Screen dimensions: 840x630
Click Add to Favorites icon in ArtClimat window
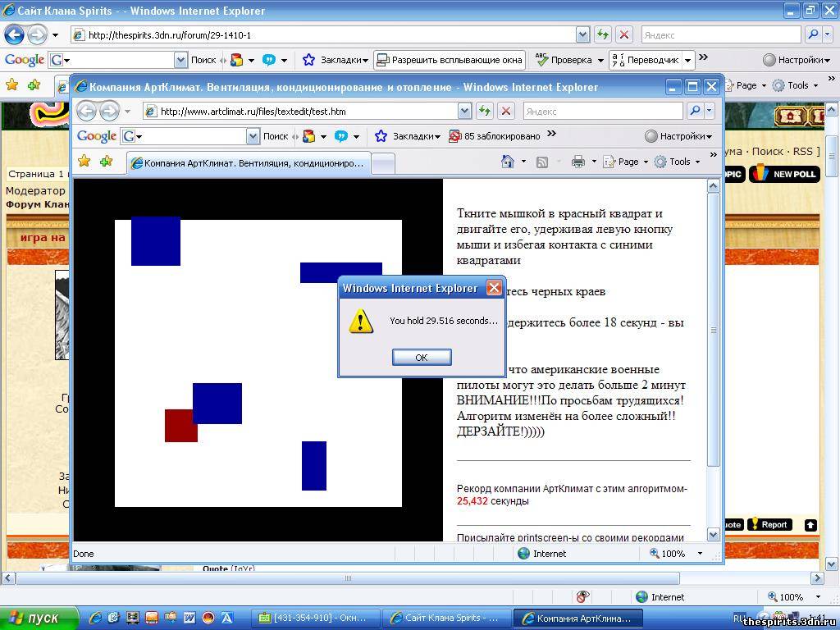tap(106, 162)
